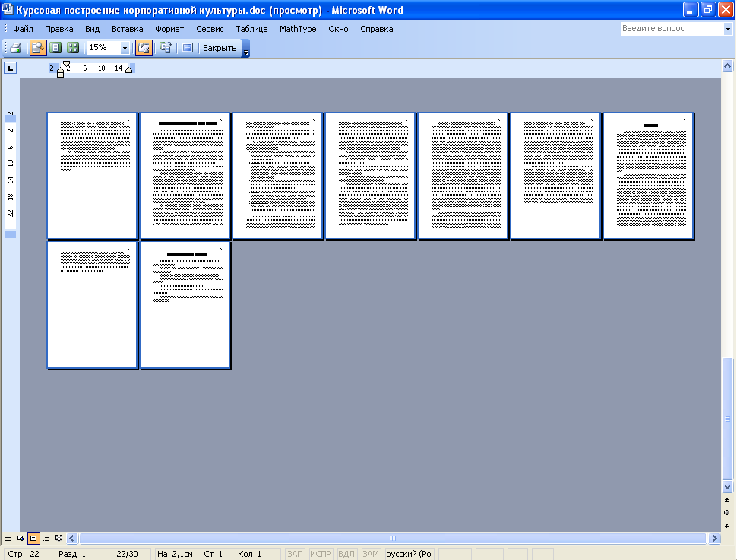Select the last page thumbnail in top row

648,176
